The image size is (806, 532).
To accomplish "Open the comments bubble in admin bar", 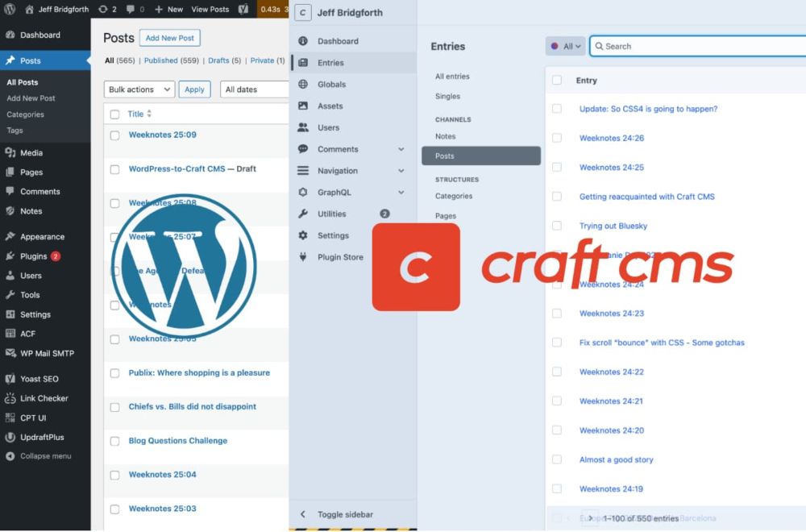I will (x=131, y=9).
